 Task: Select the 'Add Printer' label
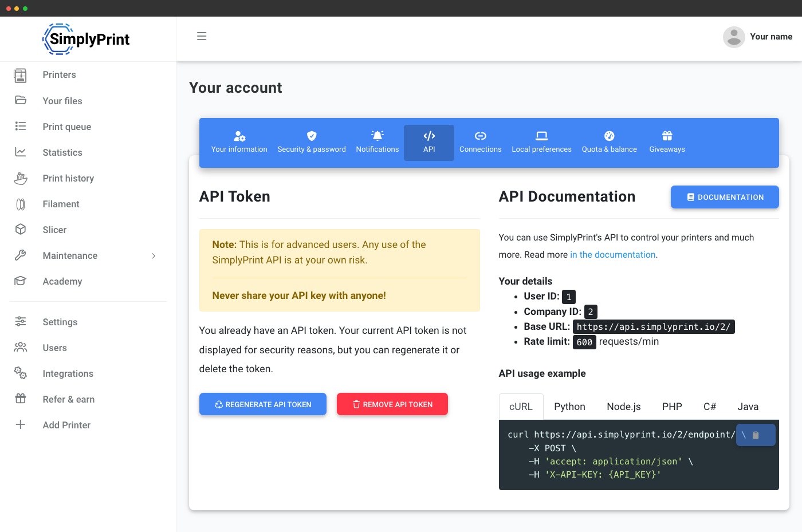pos(67,425)
